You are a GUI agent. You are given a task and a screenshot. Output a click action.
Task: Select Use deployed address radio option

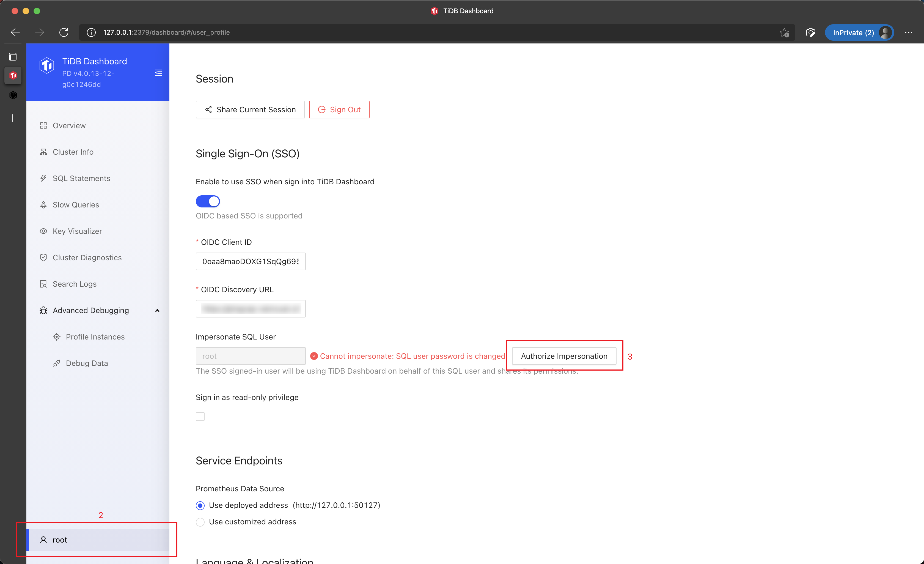[200, 505]
